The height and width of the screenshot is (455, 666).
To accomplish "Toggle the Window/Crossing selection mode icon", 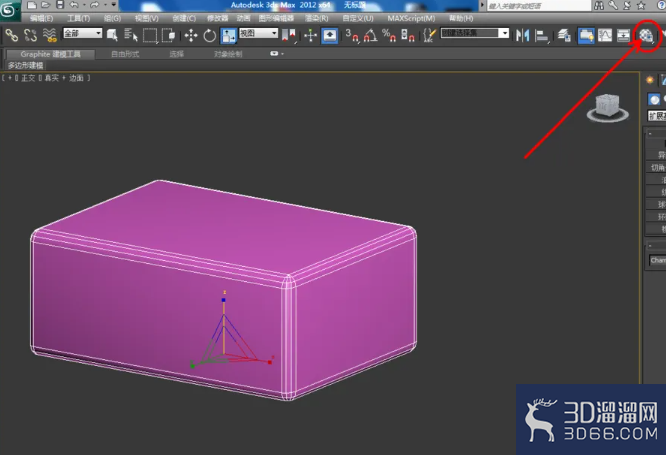I will coord(169,35).
